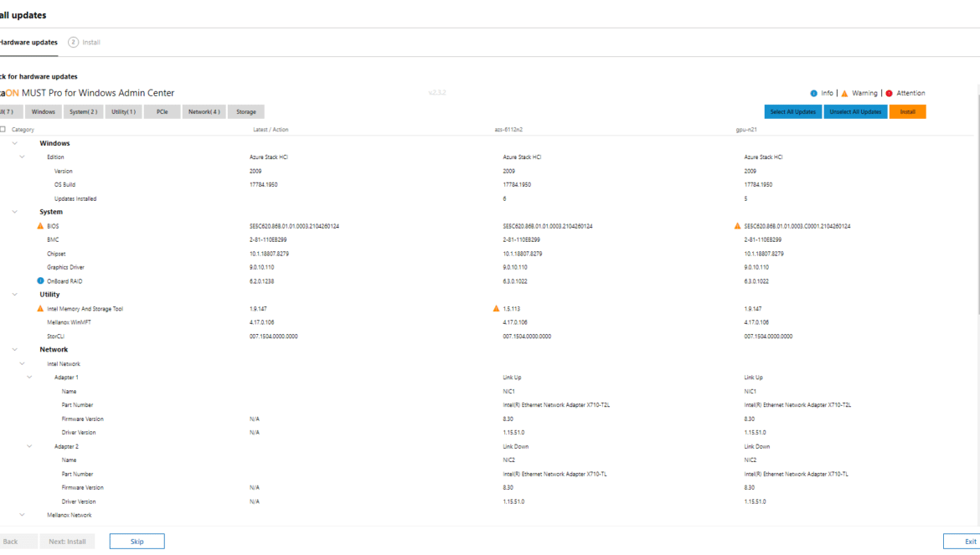Viewport: 980px width, 555px height.
Task: Switch to the Storage filter tab
Action: click(245, 111)
